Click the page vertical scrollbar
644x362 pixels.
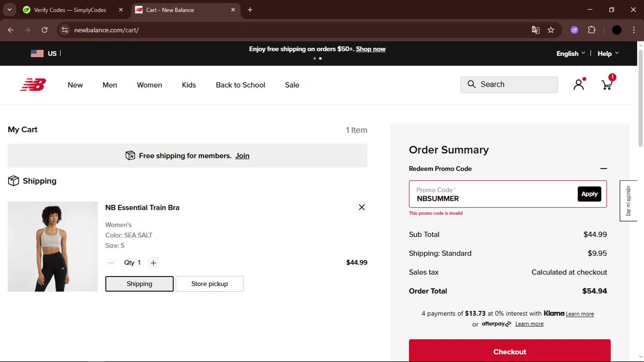pos(641,99)
